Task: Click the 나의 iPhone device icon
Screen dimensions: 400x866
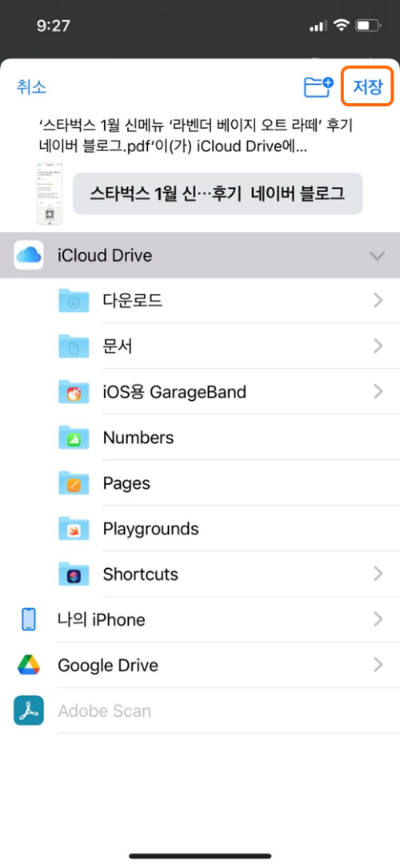Action: pos(29,619)
